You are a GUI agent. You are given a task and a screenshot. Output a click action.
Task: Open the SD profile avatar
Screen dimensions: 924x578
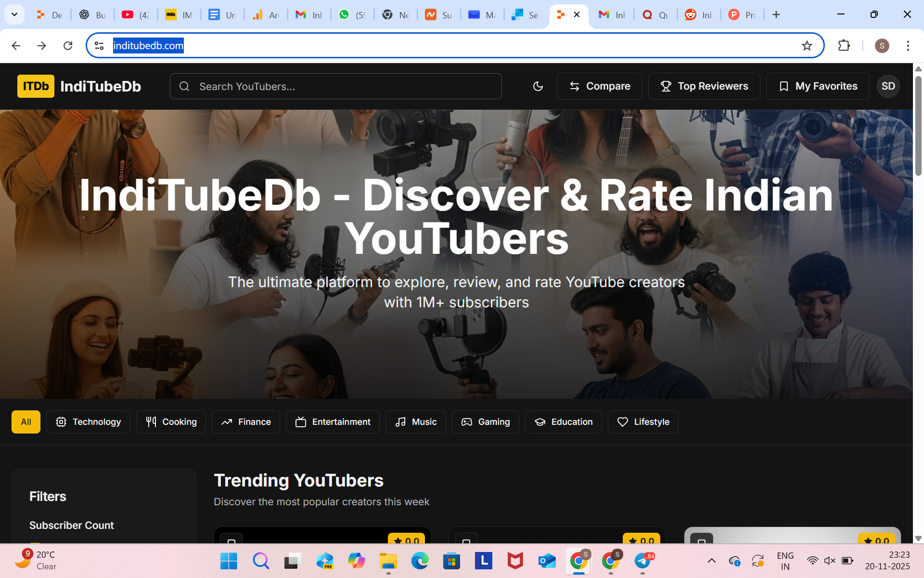point(888,86)
